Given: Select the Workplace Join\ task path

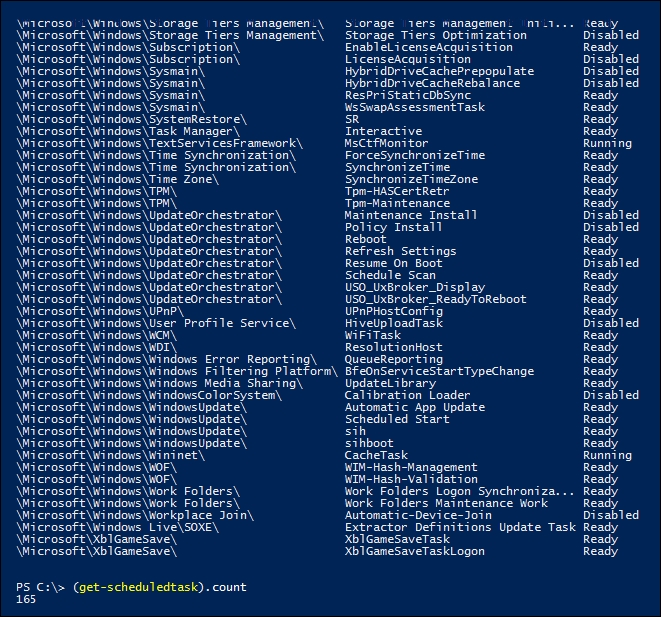Looking at the screenshot, I should [x=135, y=515].
